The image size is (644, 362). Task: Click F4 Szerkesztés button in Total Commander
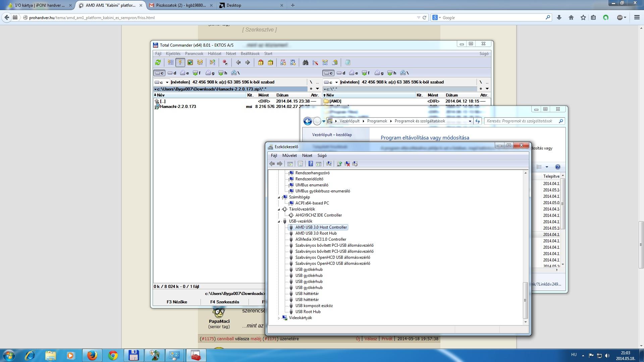pos(225,302)
